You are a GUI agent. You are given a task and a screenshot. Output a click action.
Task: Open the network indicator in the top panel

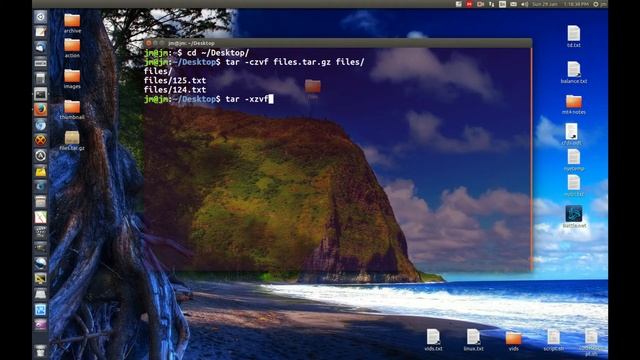tap(491, 4)
